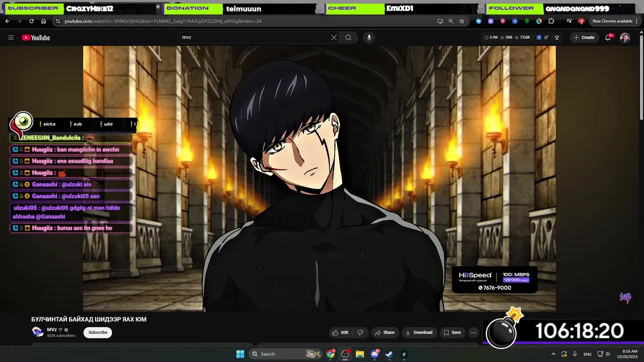Screen dimensions: 644x362
Task: Reload the page in Chrome
Action: point(31,21)
